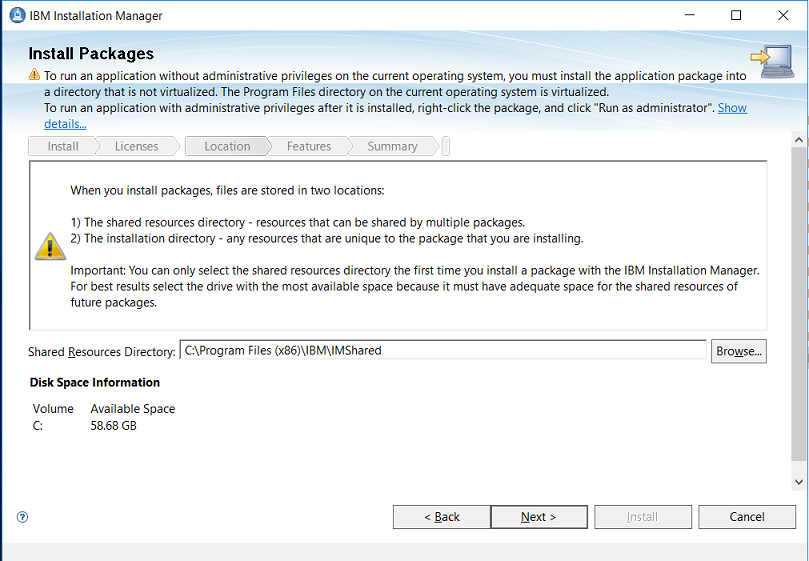
Task: Click the small warning icon in the header
Action: (x=35, y=75)
